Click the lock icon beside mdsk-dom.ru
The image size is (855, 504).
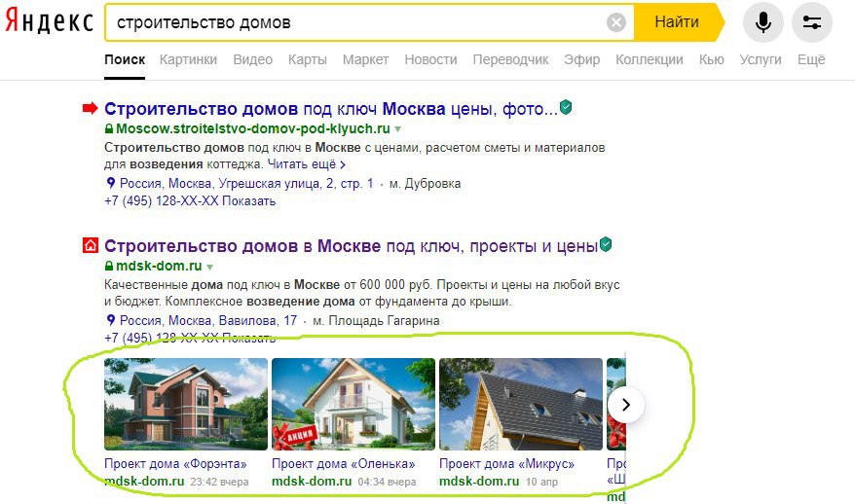pyautogui.click(x=109, y=267)
